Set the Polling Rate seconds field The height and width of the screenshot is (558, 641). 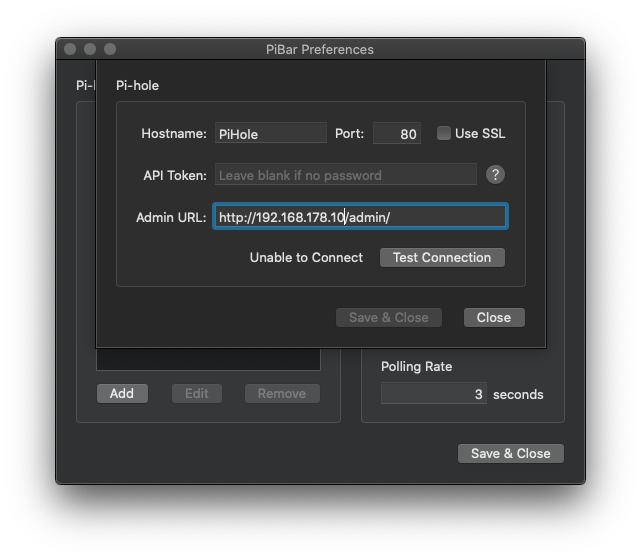(x=433, y=394)
